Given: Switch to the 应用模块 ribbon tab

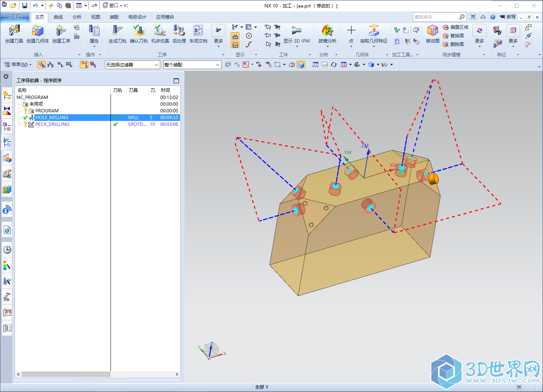Looking at the screenshot, I should click(x=165, y=17).
